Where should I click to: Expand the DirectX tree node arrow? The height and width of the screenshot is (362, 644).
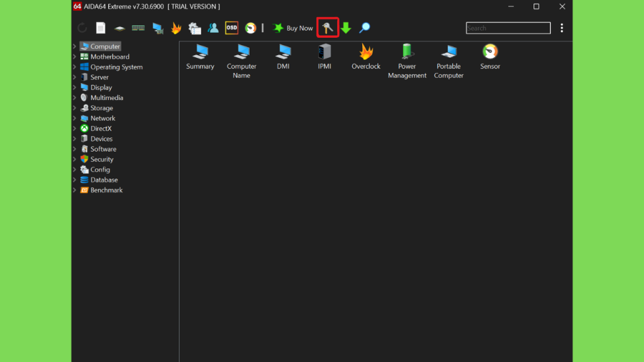tap(75, 128)
